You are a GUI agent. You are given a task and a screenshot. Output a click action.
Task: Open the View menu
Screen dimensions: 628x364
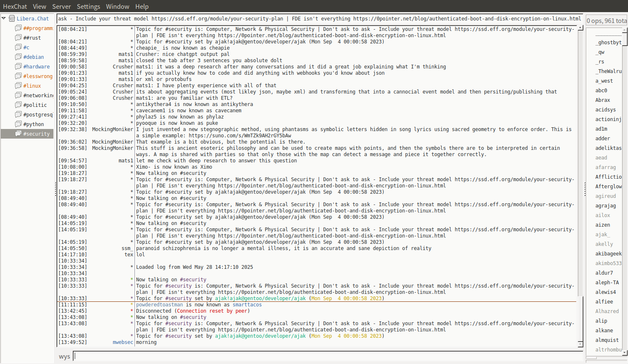point(40,7)
